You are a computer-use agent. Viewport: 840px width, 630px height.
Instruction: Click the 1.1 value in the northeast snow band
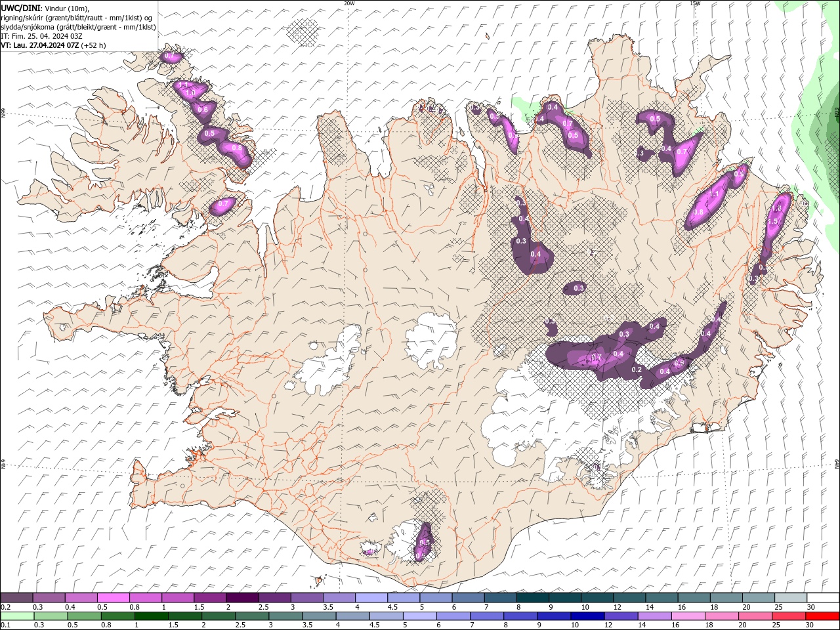pyautogui.click(x=714, y=194)
